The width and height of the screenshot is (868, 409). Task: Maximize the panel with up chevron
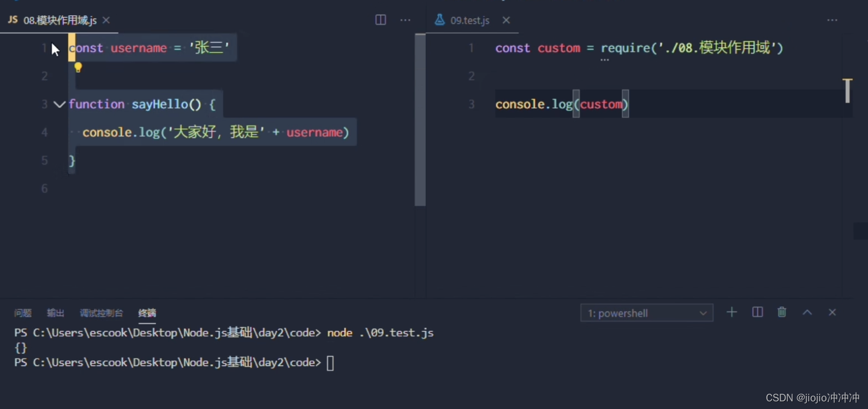pos(807,312)
